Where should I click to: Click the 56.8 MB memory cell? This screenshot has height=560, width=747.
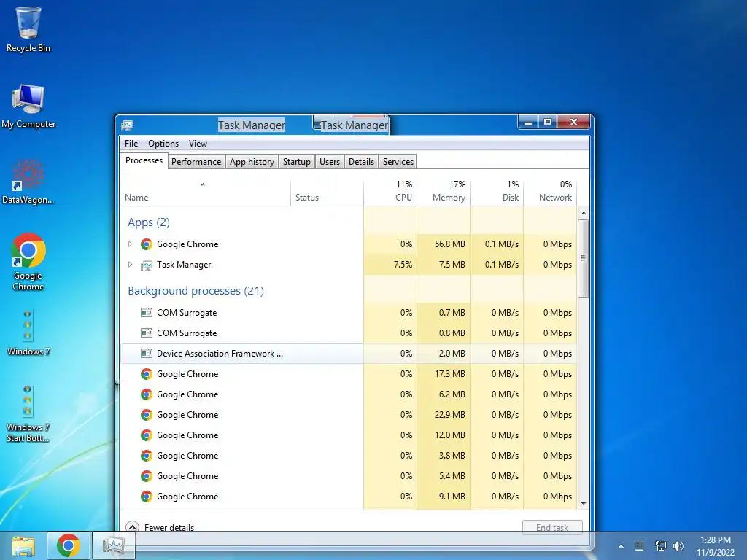click(444, 244)
